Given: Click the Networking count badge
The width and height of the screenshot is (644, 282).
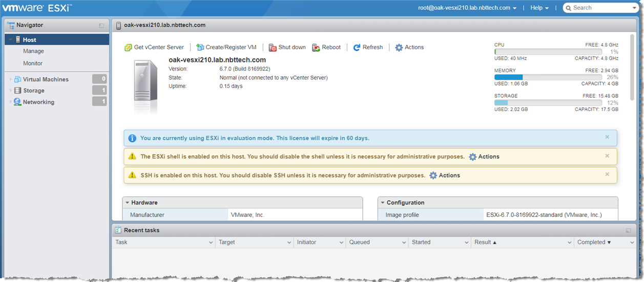Looking at the screenshot, I should click(99, 102).
